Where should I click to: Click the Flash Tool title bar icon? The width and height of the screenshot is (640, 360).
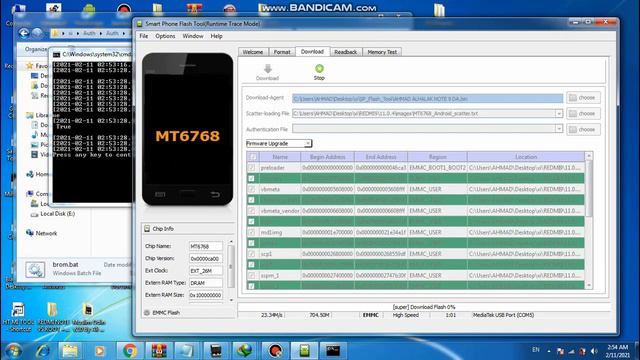(x=140, y=24)
